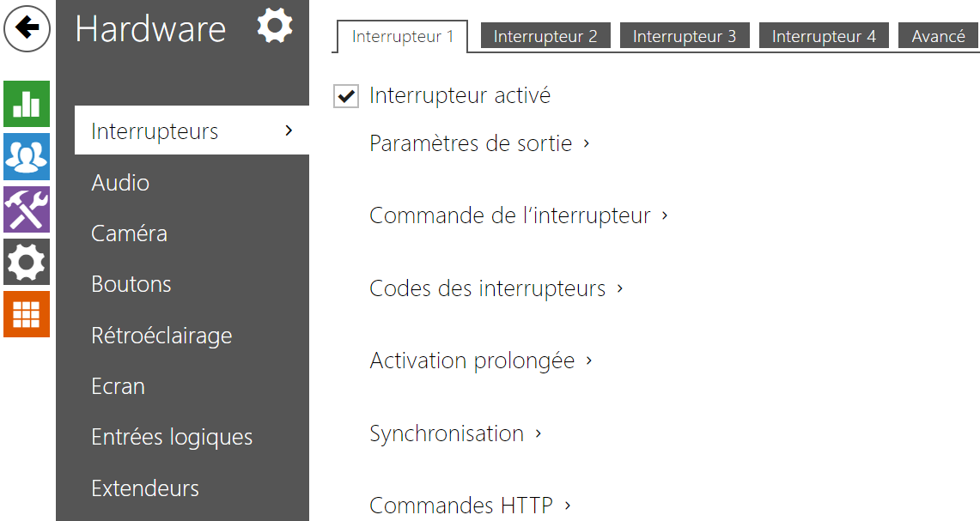Image resolution: width=980 pixels, height=521 pixels.
Task: Switch to Interrupteur 3 tab
Action: point(685,36)
